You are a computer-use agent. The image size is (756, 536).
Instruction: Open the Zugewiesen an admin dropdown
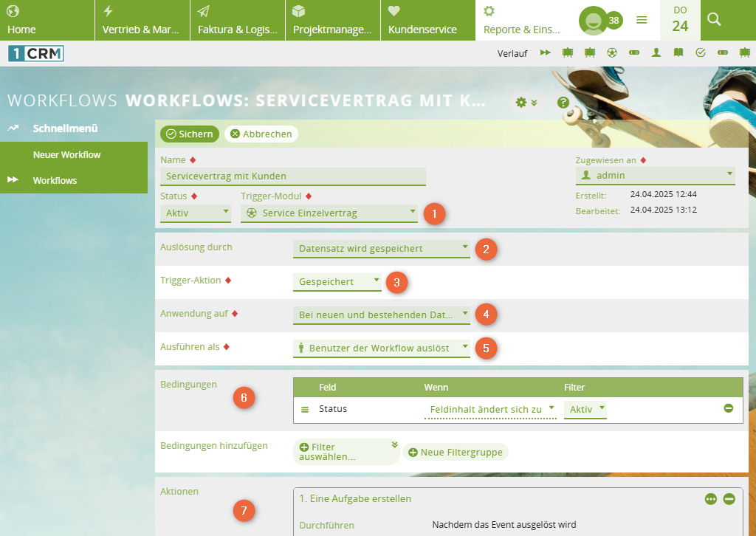click(x=656, y=176)
